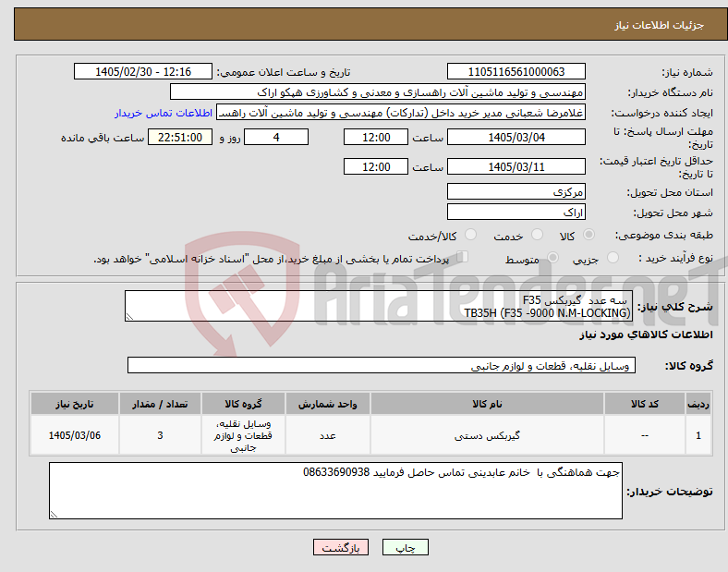Image resolution: width=728 pixels, height=572 pixels.
Task: Click the کد کالا column header
Action: tap(645, 404)
